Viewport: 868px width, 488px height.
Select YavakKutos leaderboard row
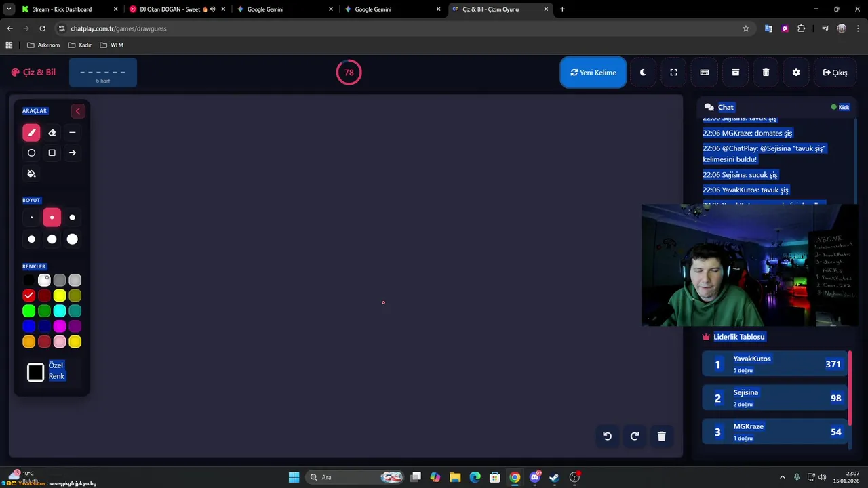[x=774, y=364]
